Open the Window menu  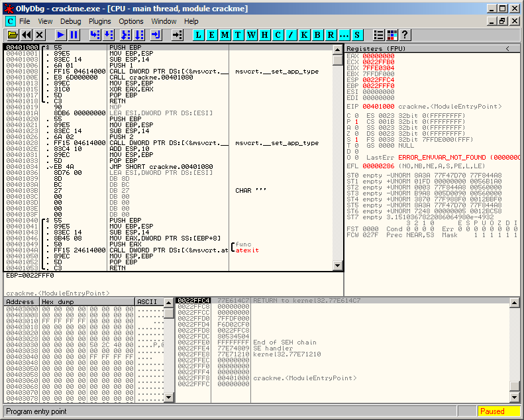coord(164,21)
